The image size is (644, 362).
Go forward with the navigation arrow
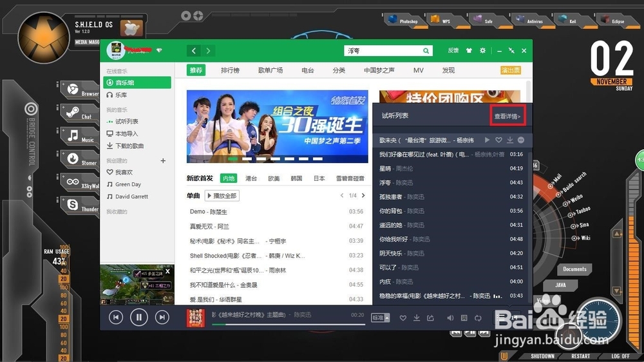pyautogui.click(x=208, y=50)
